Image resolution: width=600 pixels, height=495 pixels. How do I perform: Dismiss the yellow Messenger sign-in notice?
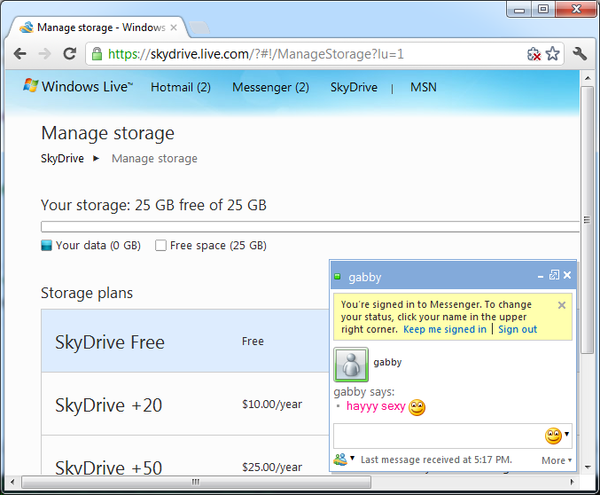click(x=561, y=305)
